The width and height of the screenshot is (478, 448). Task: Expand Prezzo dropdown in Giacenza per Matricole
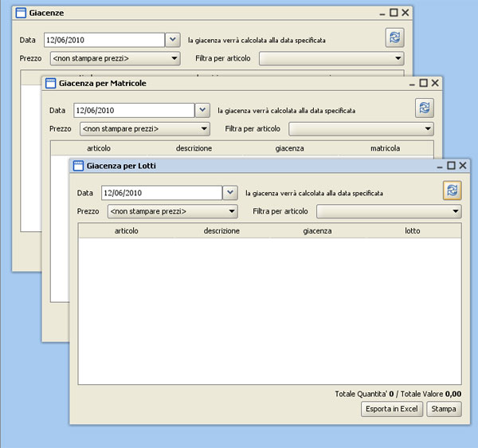203,128
